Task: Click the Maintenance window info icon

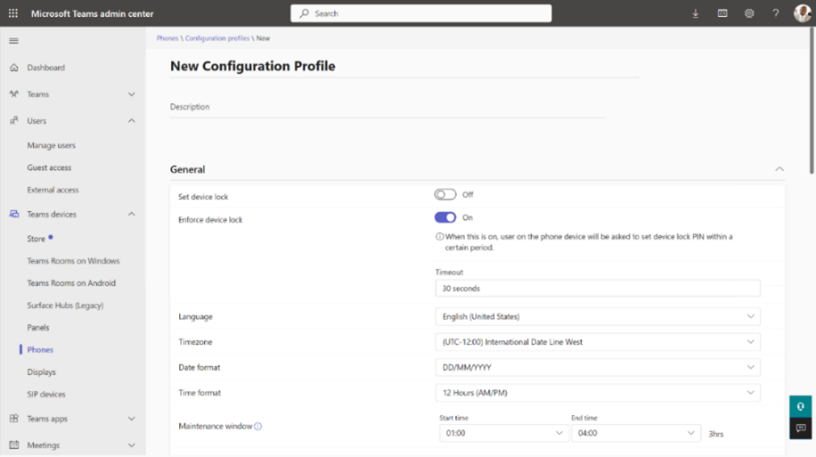Action: click(x=258, y=426)
